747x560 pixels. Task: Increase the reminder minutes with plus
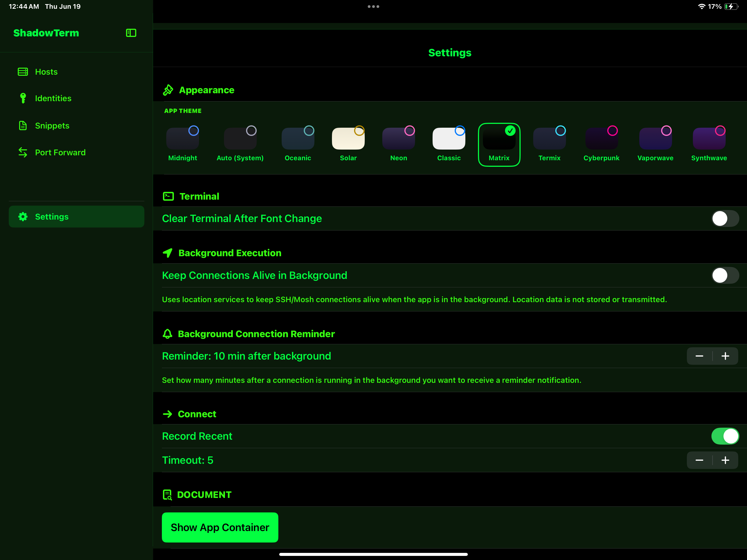[x=725, y=356]
